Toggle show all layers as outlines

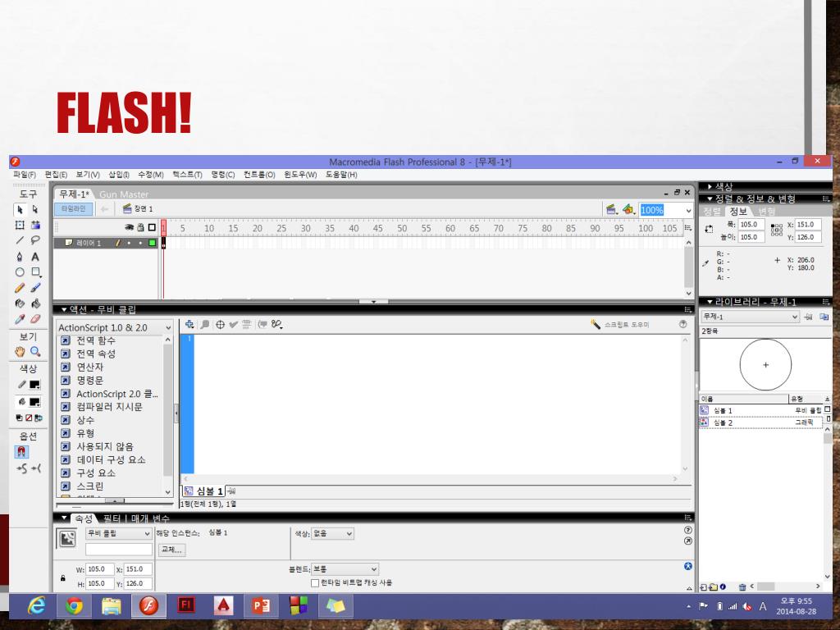coord(152,228)
